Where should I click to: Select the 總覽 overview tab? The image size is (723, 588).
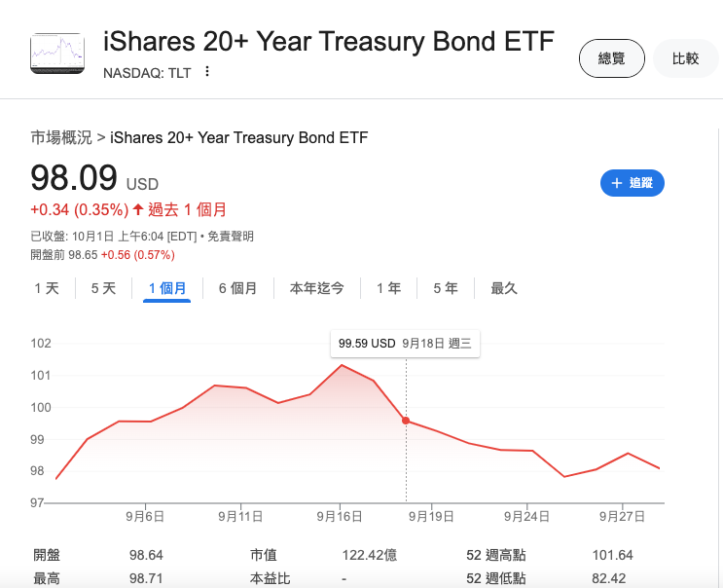pyautogui.click(x=611, y=58)
